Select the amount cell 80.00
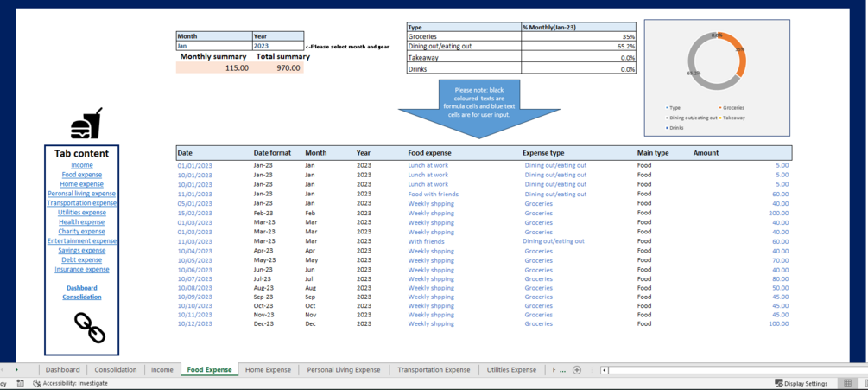Image resolution: width=868 pixels, height=390 pixels. (780, 278)
